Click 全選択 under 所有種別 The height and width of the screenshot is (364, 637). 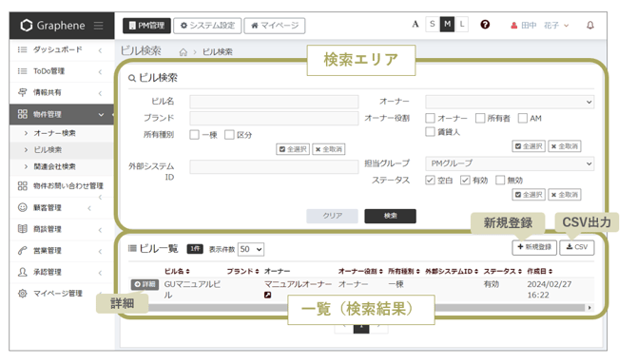click(x=293, y=149)
